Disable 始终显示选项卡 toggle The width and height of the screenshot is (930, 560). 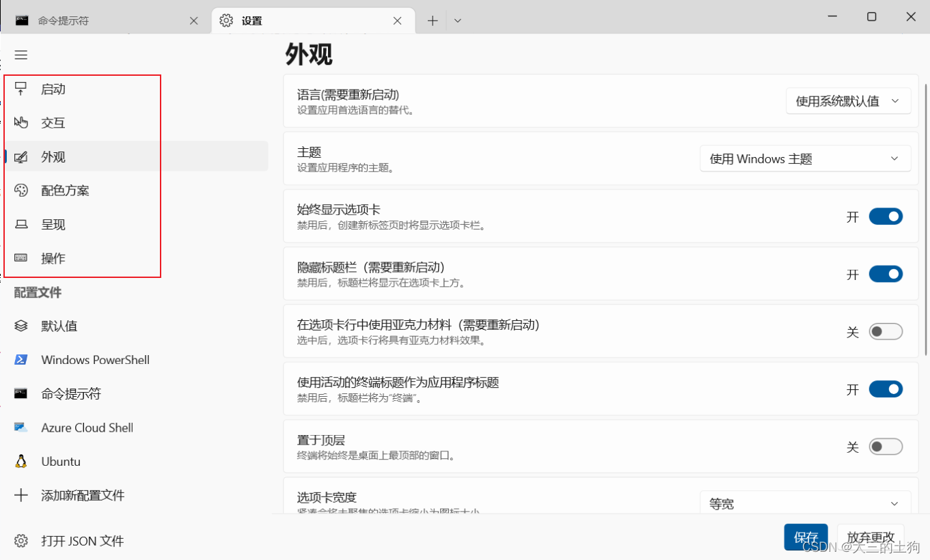pos(886,216)
